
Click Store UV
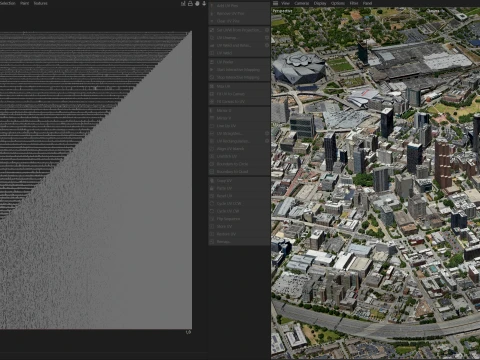click(239, 226)
